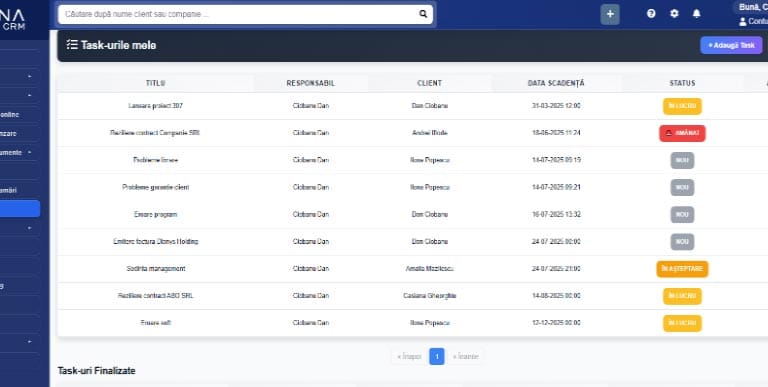Click client Casiana Gheorghe cell
The width and height of the screenshot is (768, 387).
[x=430, y=296]
